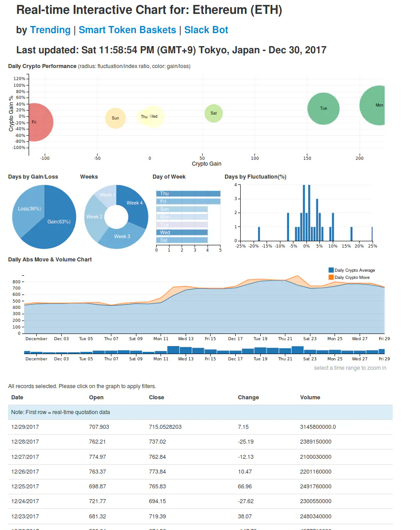Image resolution: width=420 pixels, height=530 pixels.
Task: Open the Trending link
Action: pyautogui.click(x=50, y=30)
